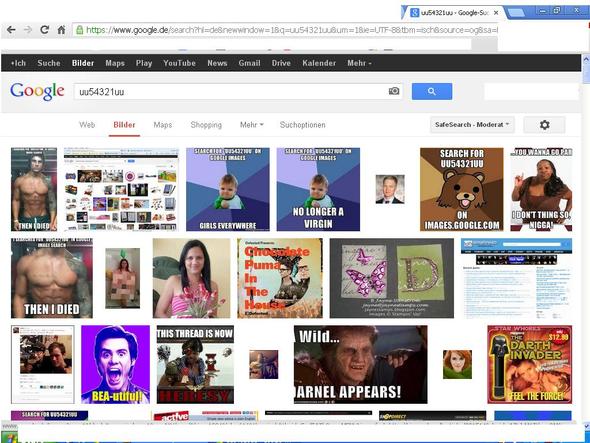Switch to the Shopping results tab
Screen dimensions: 590x443
pos(206,125)
